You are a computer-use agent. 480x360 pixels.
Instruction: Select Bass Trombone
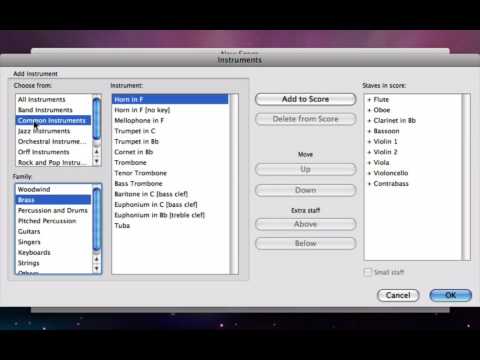point(171,183)
